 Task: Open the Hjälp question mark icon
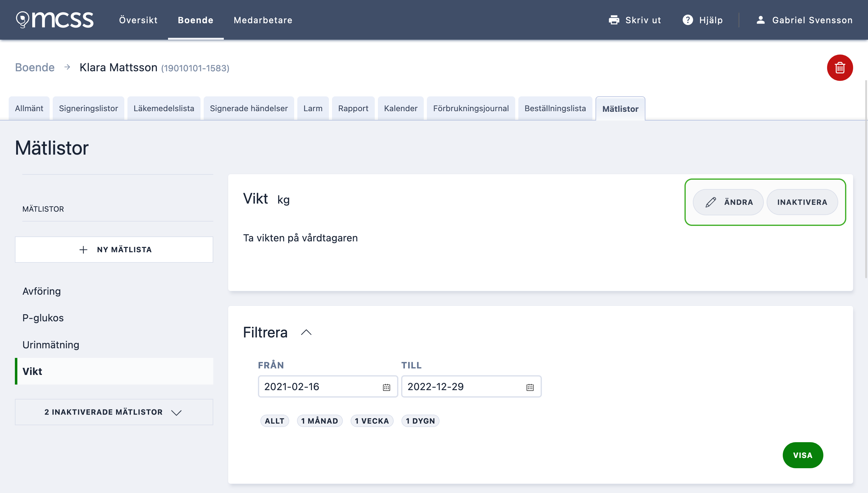(688, 20)
